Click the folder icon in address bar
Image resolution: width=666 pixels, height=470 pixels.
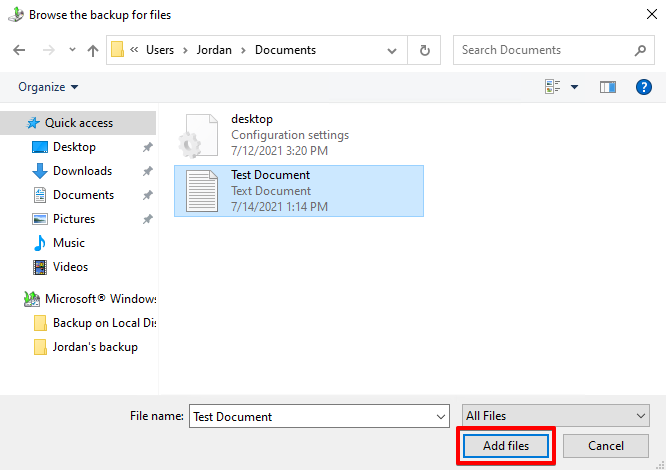click(117, 50)
